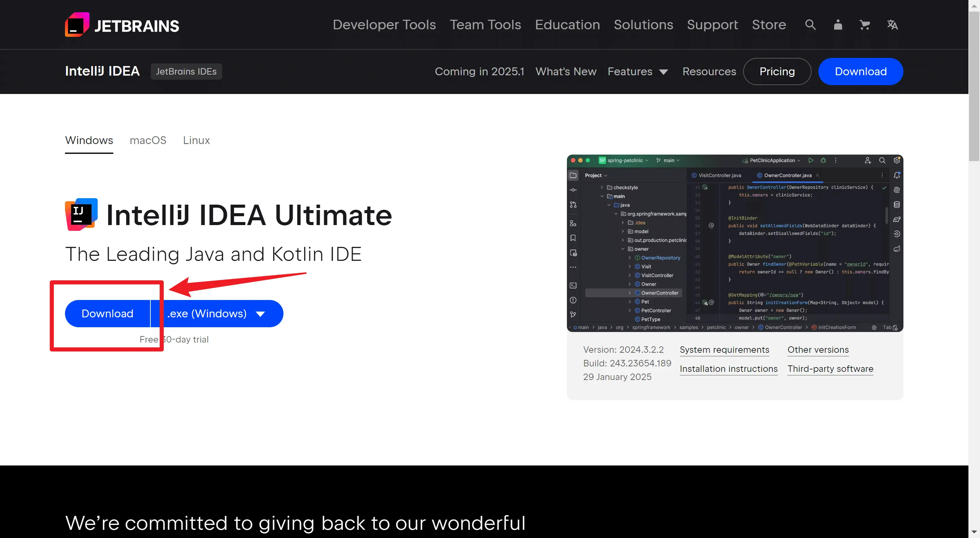Screen dimensions: 980x538
Task: Open the account profile icon
Action: [838, 25]
